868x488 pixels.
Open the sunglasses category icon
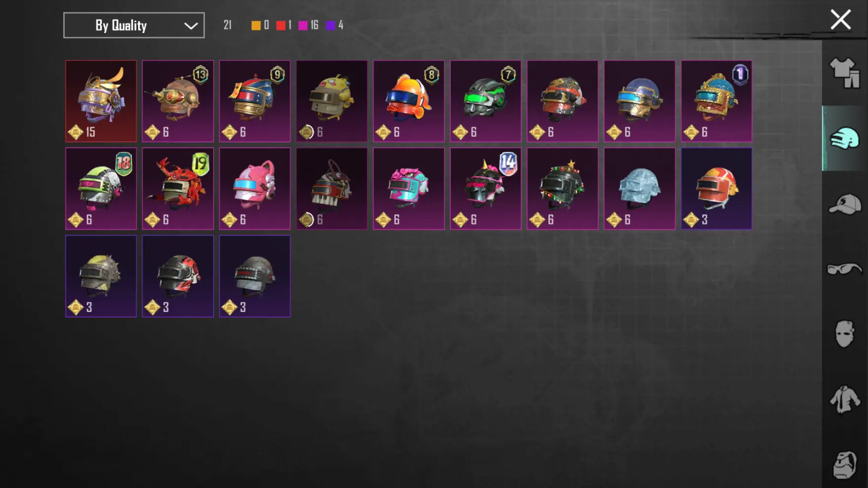844,269
